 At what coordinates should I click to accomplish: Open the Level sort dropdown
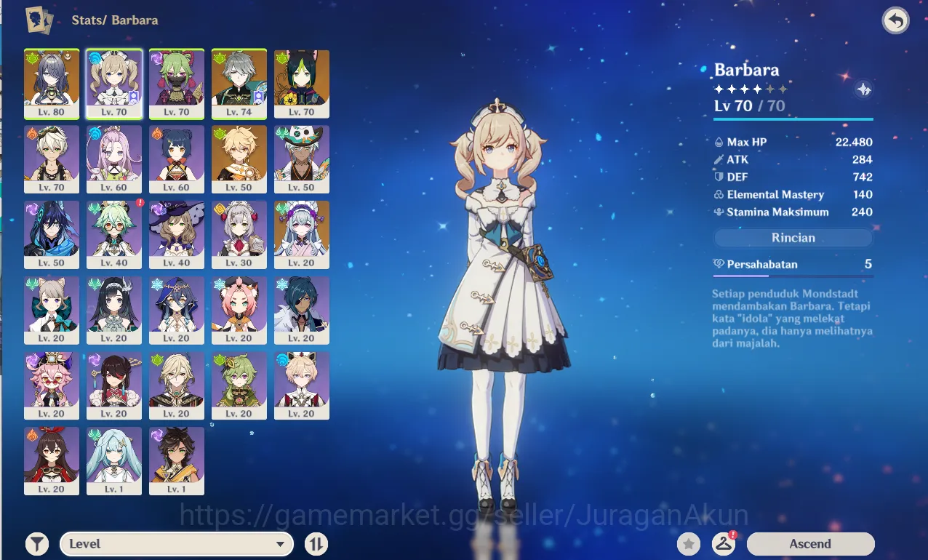(x=177, y=543)
